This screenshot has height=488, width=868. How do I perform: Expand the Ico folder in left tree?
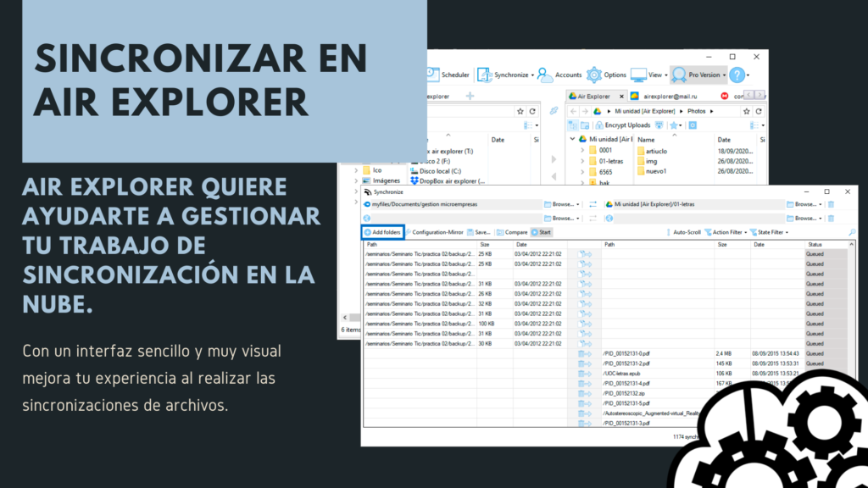click(x=356, y=170)
